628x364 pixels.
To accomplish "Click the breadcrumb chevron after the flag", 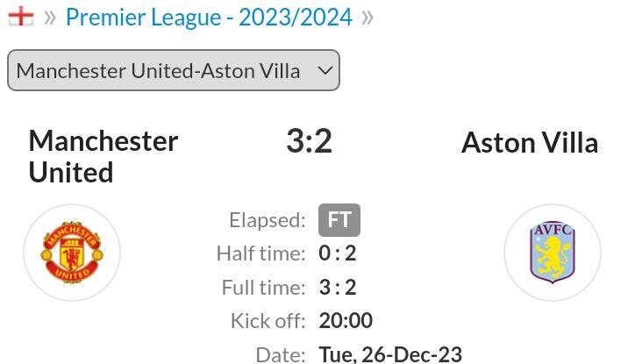I will (x=50, y=18).
